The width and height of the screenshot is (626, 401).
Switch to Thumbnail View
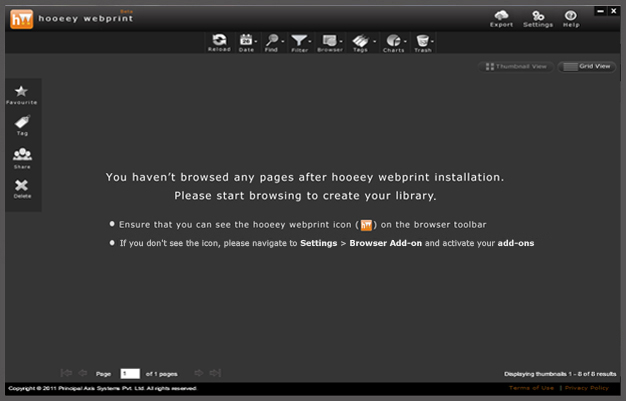point(516,67)
